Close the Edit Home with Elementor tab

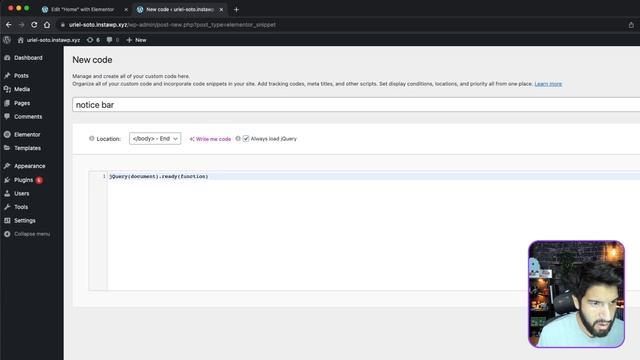(126, 9)
